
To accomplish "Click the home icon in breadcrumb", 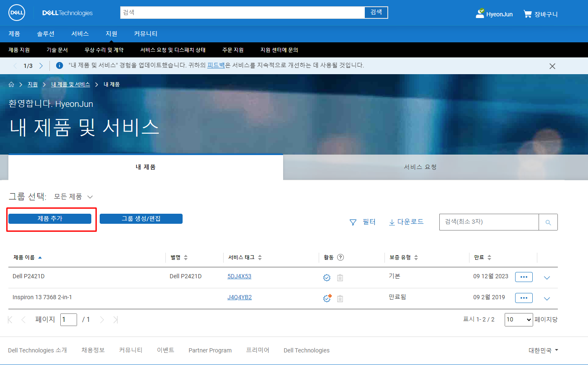I will [x=11, y=84].
